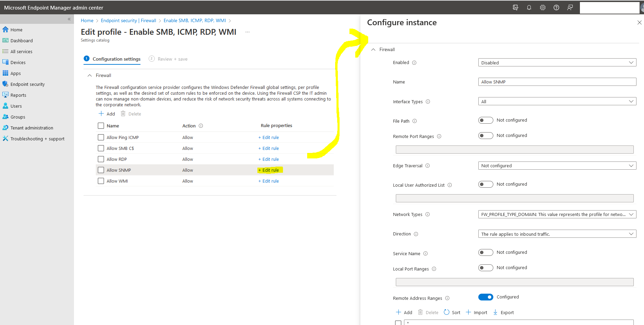The width and height of the screenshot is (644, 325).
Task: Go to Endpoint security | Firewall breadcrumb
Action: click(129, 20)
